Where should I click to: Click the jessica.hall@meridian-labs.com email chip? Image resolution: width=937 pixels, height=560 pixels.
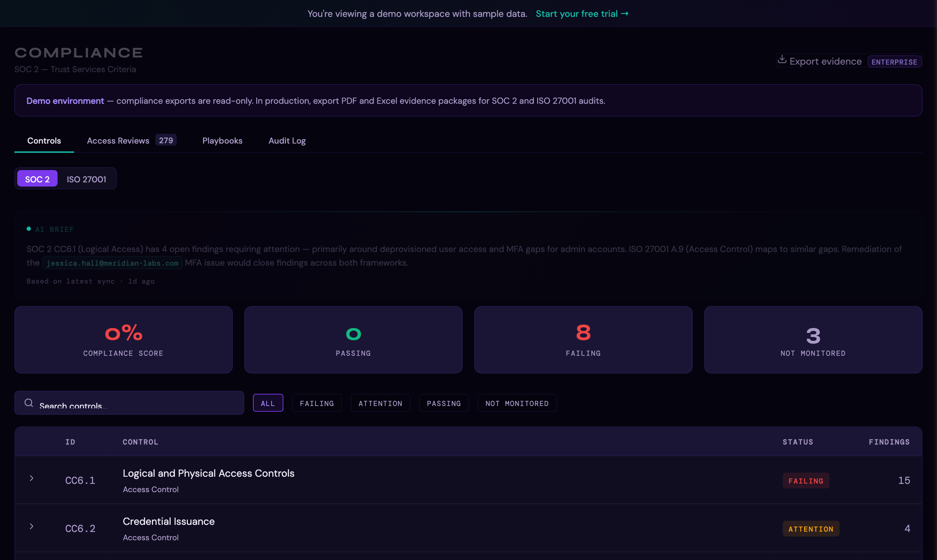pyautogui.click(x=112, y=263)
